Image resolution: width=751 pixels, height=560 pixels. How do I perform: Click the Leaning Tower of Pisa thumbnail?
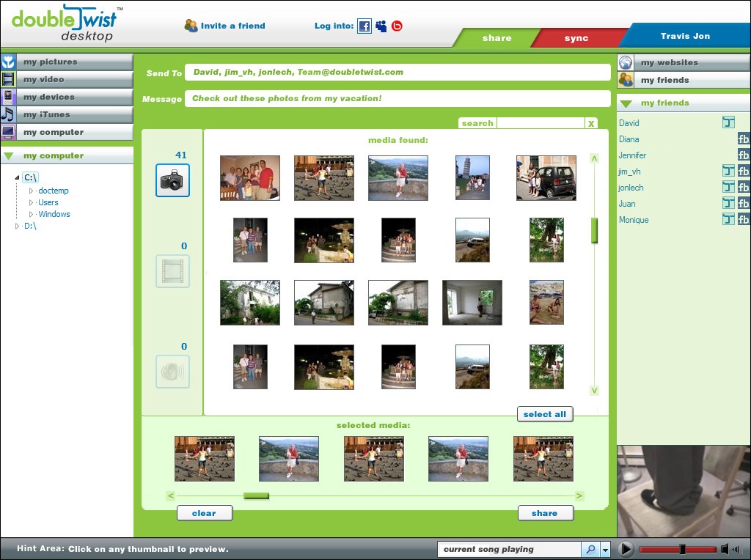472,177
